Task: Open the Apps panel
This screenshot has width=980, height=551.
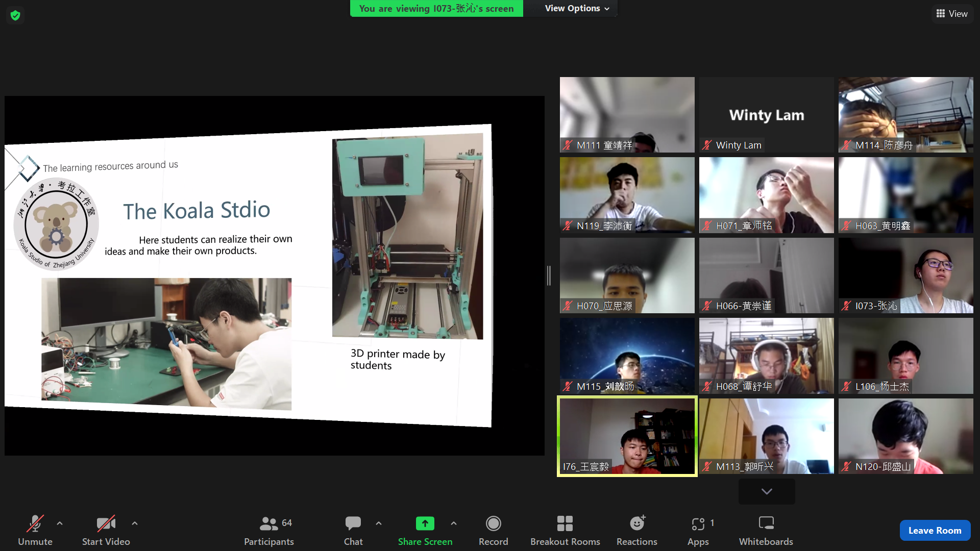Action: [x=698, y=531]
